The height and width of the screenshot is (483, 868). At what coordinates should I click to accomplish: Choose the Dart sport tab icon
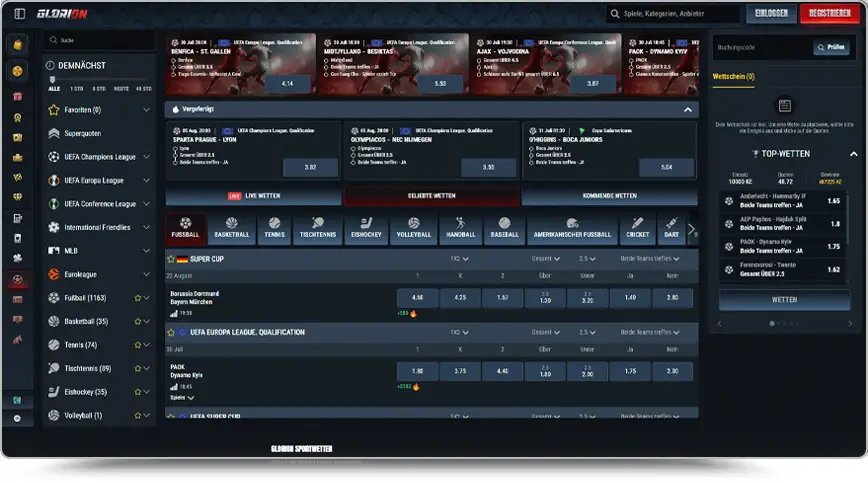point(671,223)
